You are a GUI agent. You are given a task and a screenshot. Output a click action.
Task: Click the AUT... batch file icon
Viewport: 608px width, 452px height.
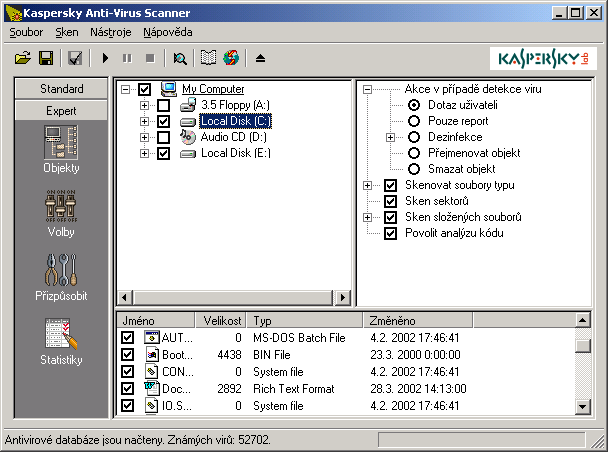(x=152, y=338)
